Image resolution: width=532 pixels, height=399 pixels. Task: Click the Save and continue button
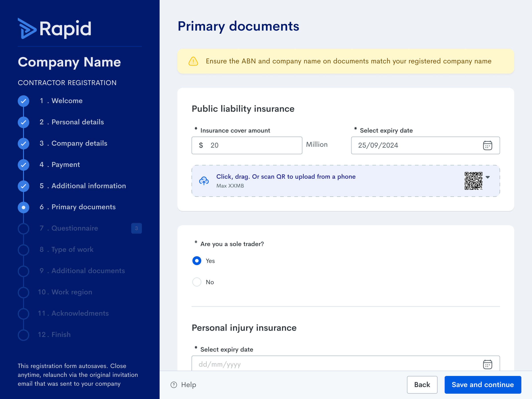[482, 385]
